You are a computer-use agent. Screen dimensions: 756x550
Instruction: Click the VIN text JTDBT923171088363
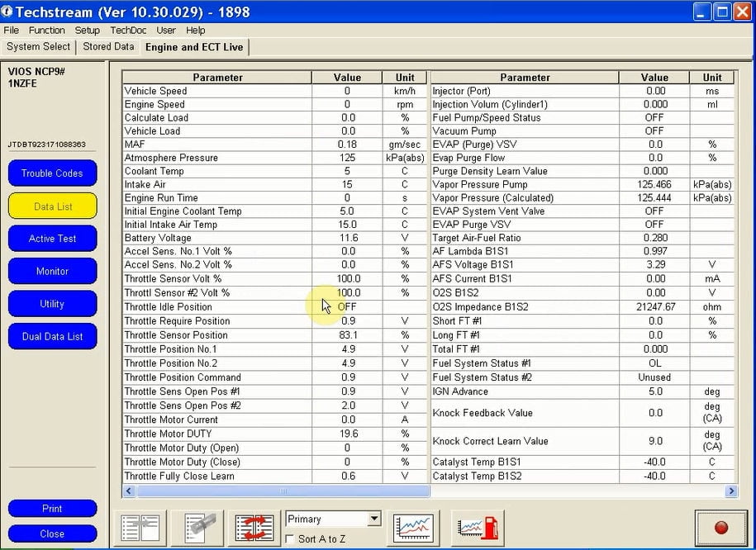47,145
